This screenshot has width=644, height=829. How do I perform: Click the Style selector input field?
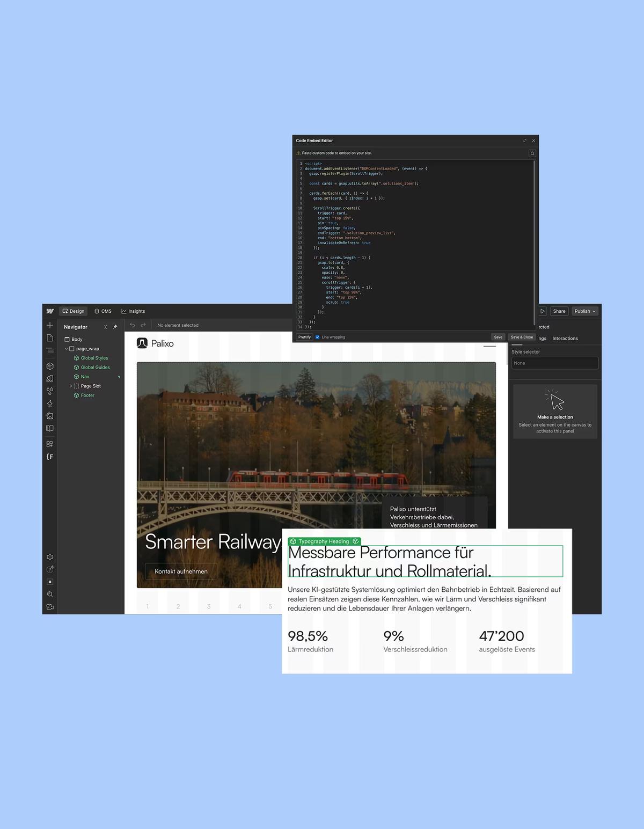pos(555,363)
